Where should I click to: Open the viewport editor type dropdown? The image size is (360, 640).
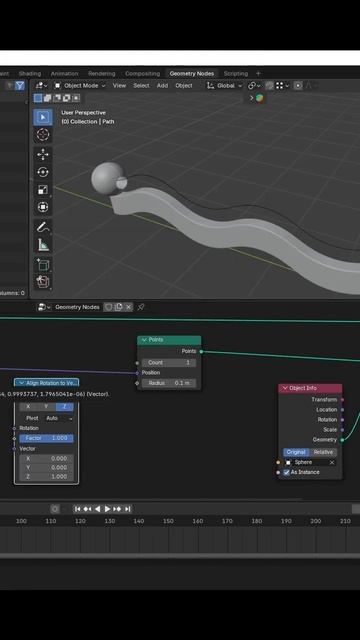41,85
